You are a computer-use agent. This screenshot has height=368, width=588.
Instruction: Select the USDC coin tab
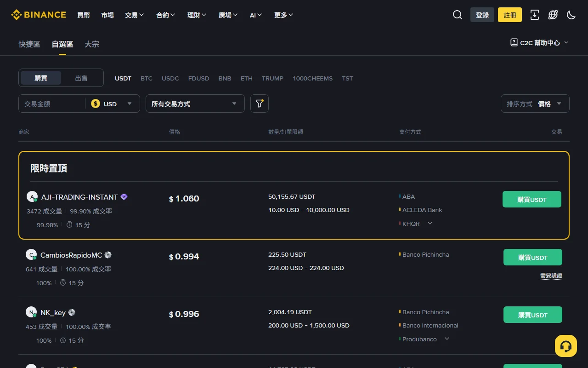click(170, 78)
